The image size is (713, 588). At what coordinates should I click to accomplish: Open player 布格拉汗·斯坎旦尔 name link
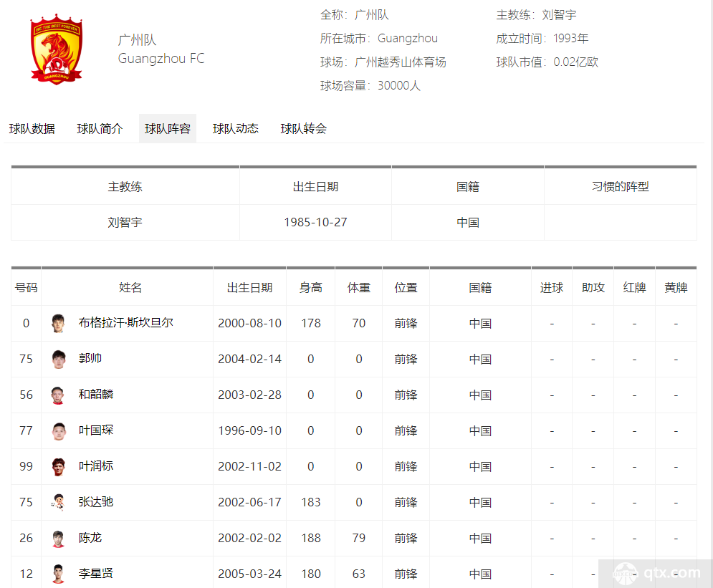click(126, 322)
